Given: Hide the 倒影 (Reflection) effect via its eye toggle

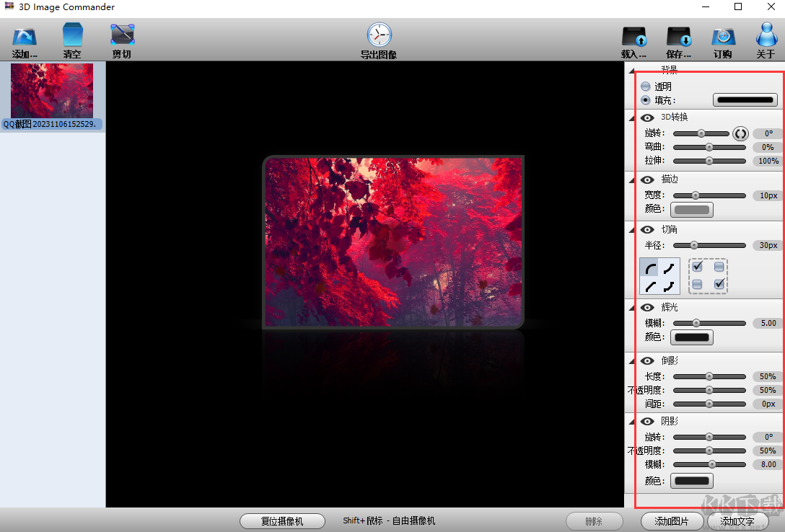Looking at the screenshot, I should pos(647,360).
